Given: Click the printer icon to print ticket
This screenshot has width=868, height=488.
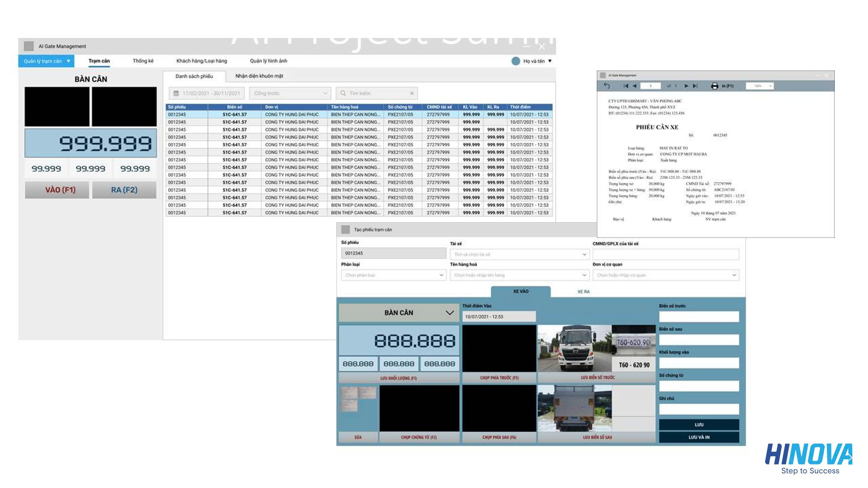Looking at the screenshot, I should (x=715, y=86).
